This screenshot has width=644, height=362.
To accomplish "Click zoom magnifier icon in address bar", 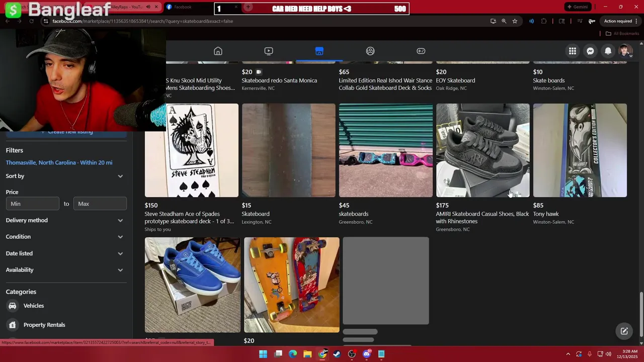I will tap(504, 21).
